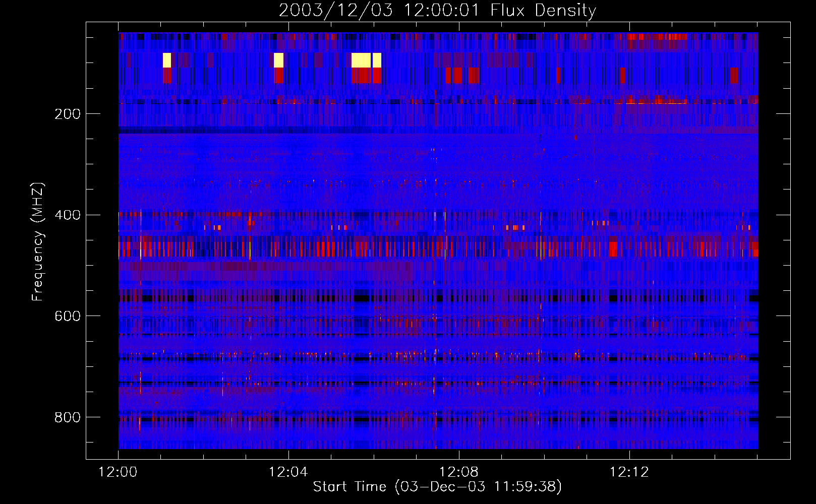Image resolution: width=816 pixels, height=504 pixels.
Task: Click the 800 frequency tick label
Action: click(x=68, y=417)
